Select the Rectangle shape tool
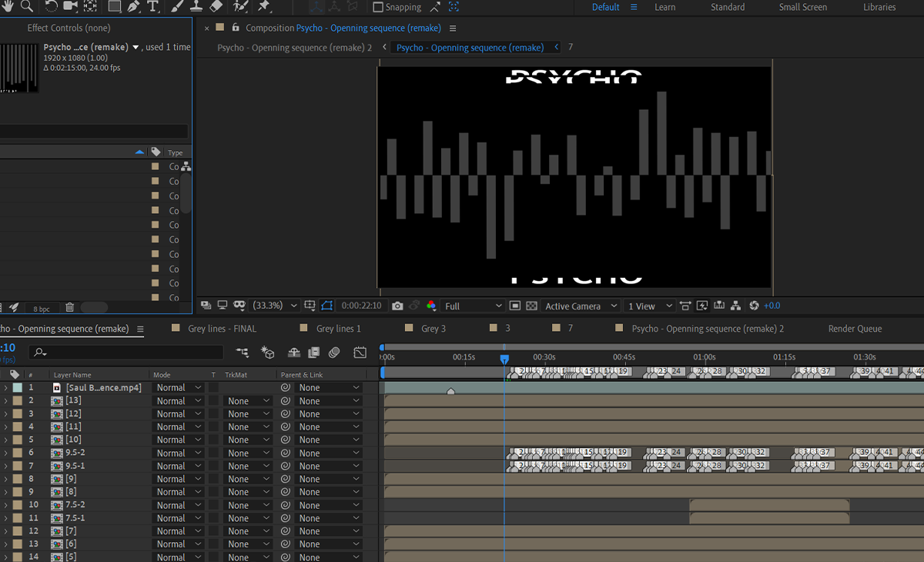This screenshot has width=924, height=562. tap(114, 6)
